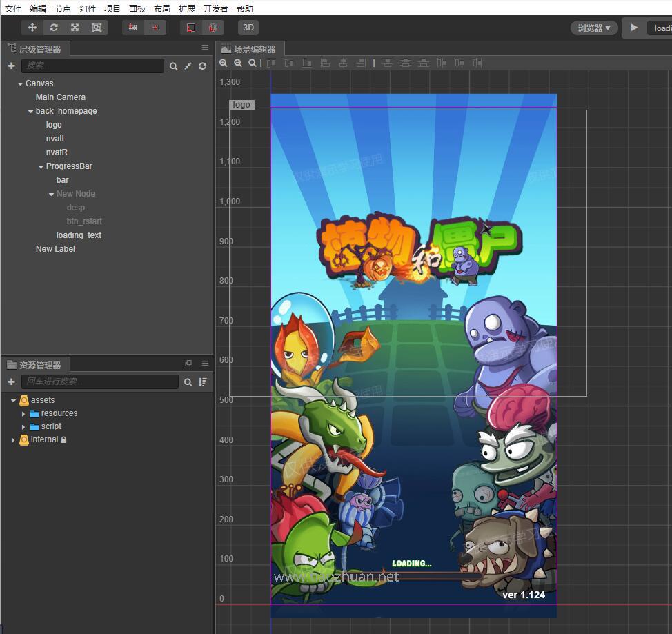Image resolution: width=672 pixels, height=634 pixels.
Task: Select the loading_text node
Action: pyautogui.click(x=79, y=235)
